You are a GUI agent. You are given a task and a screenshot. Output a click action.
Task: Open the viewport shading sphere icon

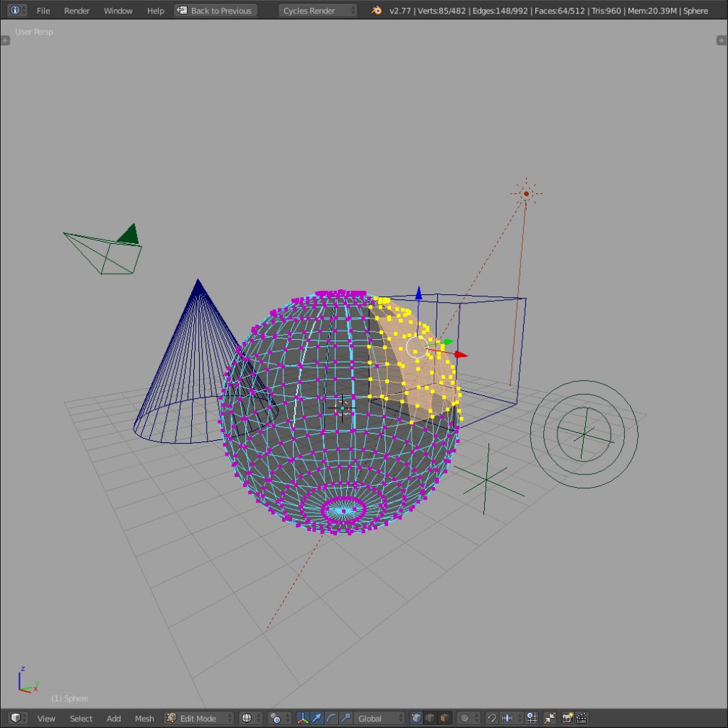[247, 718]
